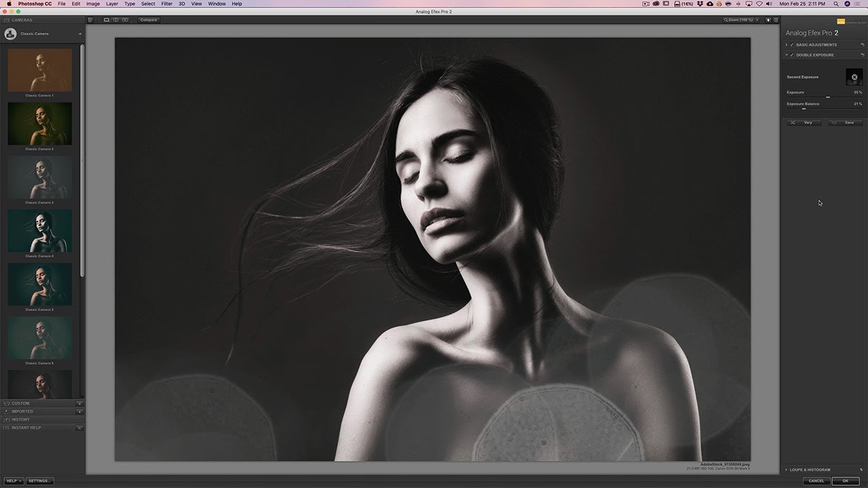Select Classic Camera 4 preset thumbnail
Image resolution: width=868 pixels, height=488 pixels.
coord(39,230)
